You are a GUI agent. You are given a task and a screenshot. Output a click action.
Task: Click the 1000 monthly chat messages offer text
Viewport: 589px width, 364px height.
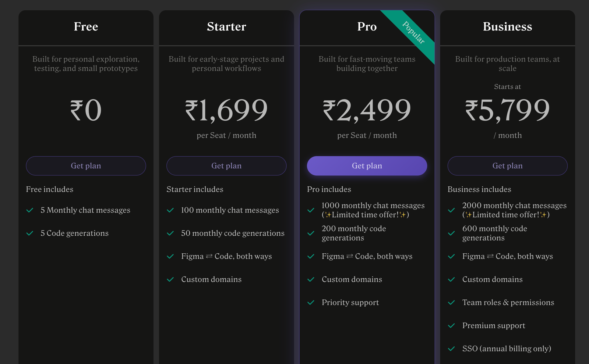(x=373, y=210)
